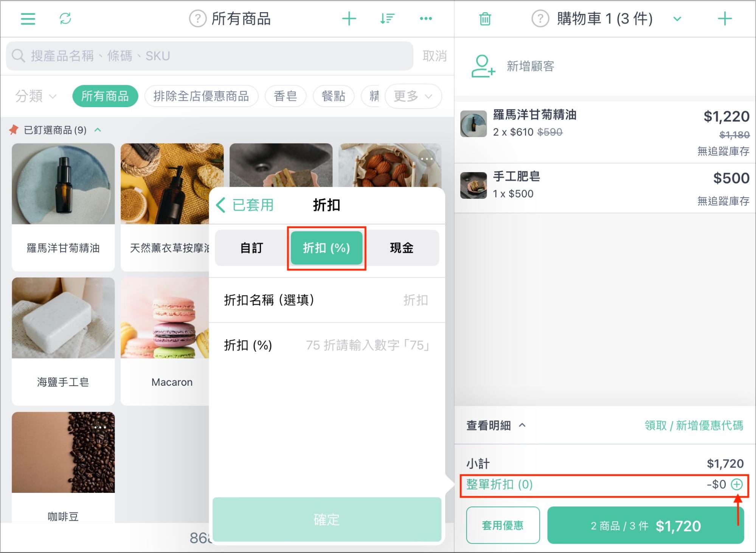This screenshot has height=553, width=756.
Task: Click the add 整單折扣 plus circle
Action: tap(737, 484)
